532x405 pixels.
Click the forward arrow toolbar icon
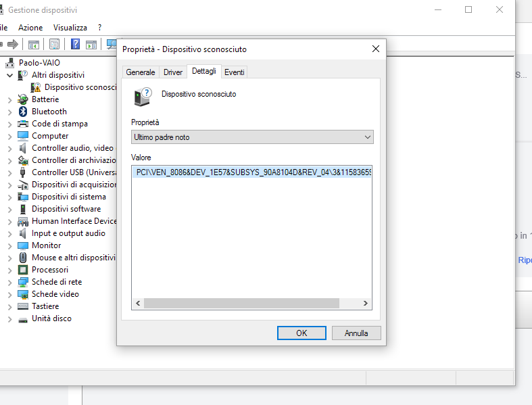13,45
